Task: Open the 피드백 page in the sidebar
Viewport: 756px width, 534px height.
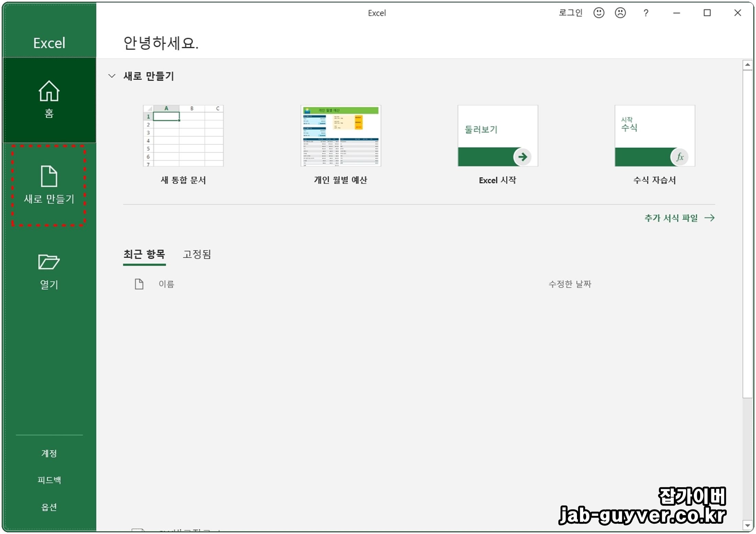Action: [49, 480]
